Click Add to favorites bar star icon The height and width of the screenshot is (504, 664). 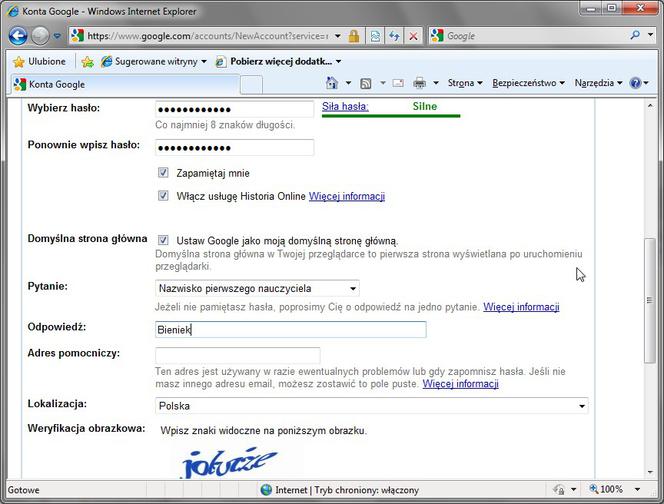88,62
